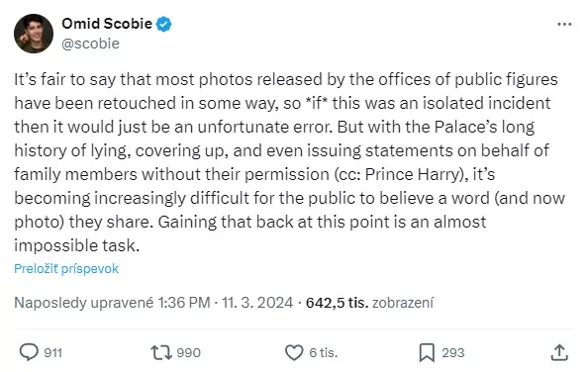This screenshot has width=588, height=372.
Task: Click the 990 reposts count
Action: click(188, 352)
